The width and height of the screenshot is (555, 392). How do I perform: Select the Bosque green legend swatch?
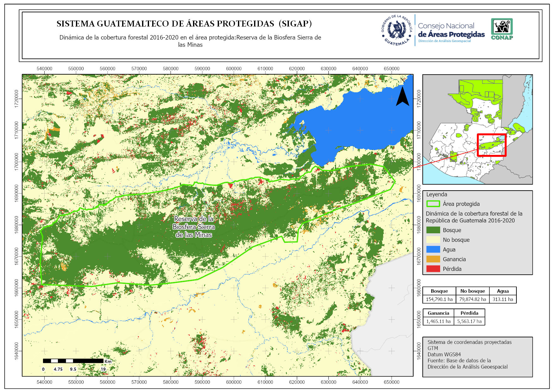433,230
